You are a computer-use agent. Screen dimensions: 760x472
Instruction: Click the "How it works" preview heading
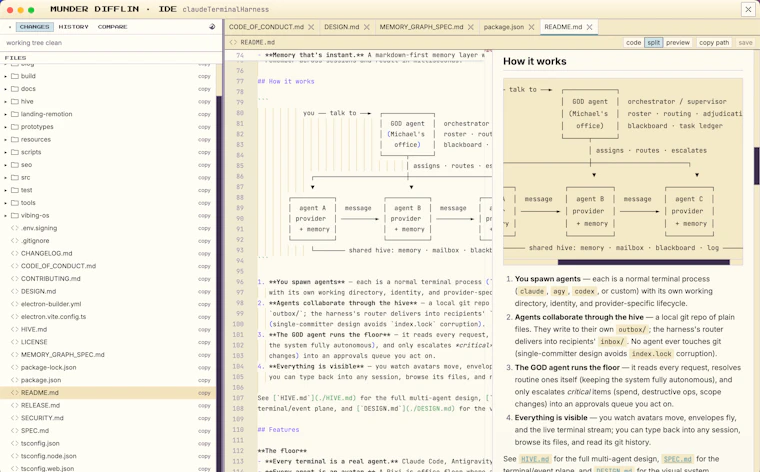[x=535, y=62]
